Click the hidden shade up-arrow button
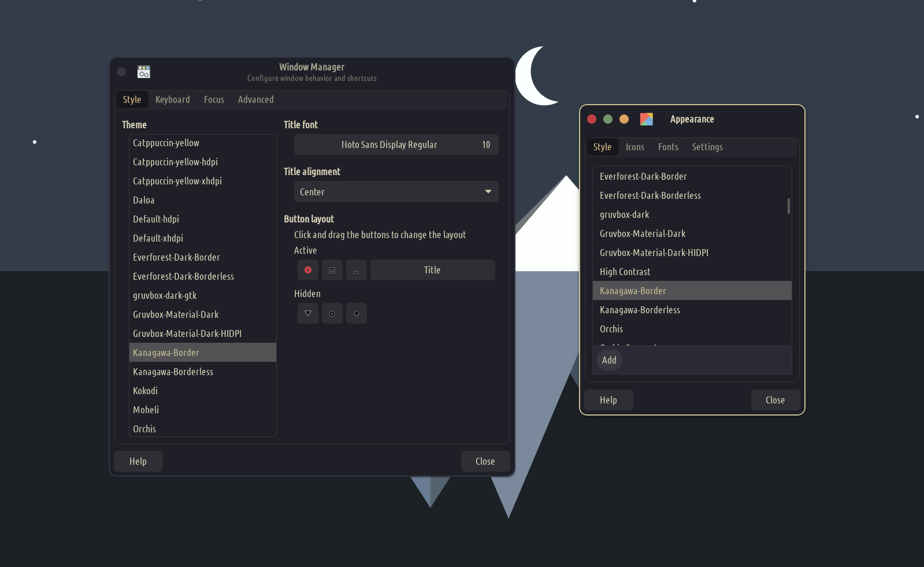Image resolution: width=924 pixels, height=567 pixels. 357,313
